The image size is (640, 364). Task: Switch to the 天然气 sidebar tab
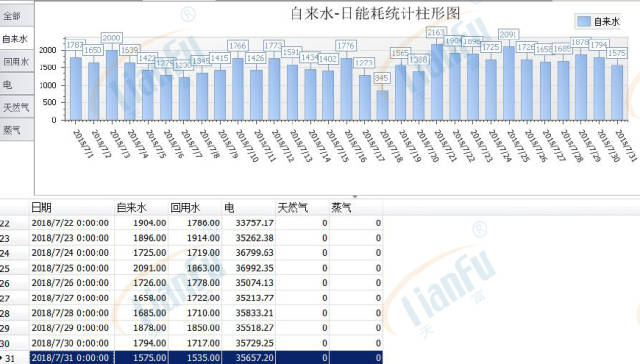(16, 107)
